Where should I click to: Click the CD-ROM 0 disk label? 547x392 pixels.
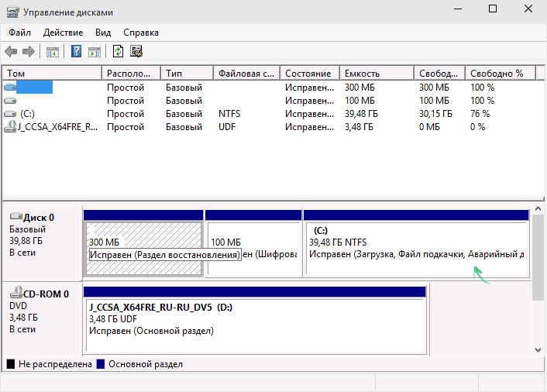[46, 294]
